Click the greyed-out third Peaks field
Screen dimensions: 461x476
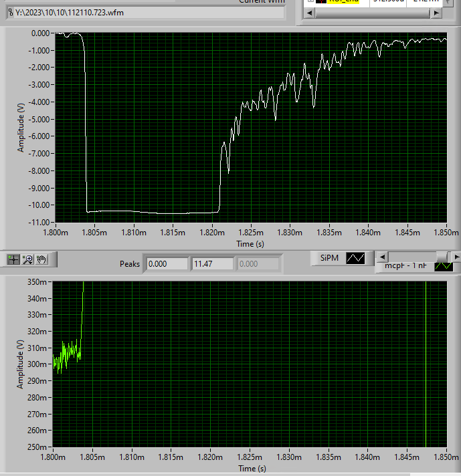click(x=258, y=264)
